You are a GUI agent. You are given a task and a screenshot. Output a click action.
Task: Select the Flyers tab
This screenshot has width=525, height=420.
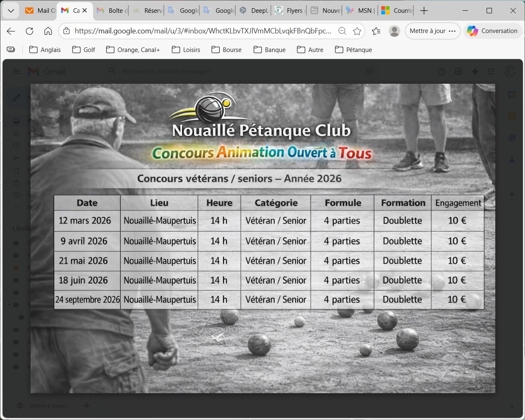pos(290,11)
